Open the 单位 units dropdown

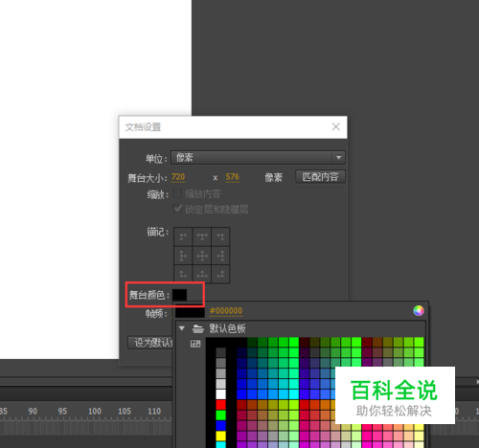pyautogui.click(x=258, y=158)
